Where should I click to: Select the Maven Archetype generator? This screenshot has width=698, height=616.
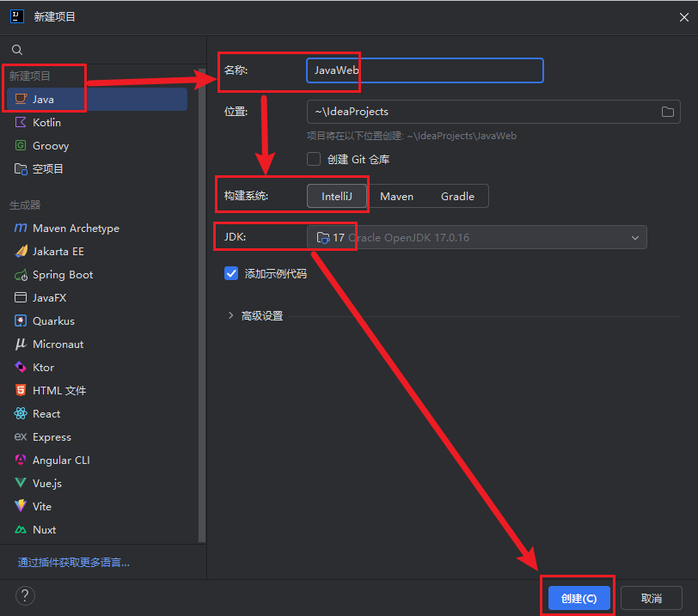click(97, 228)
